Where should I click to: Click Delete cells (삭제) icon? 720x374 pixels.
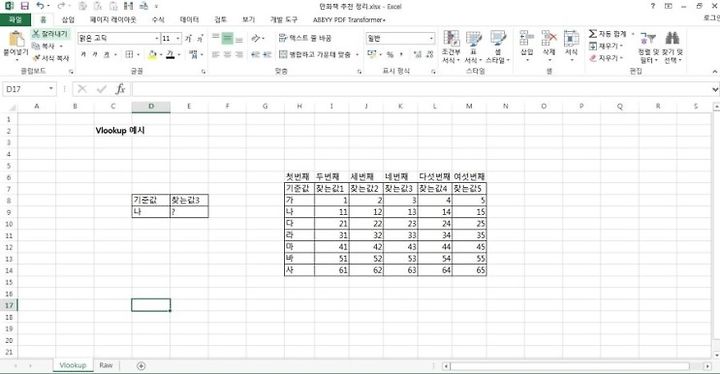pyautogui.click(x=549, y=39)
